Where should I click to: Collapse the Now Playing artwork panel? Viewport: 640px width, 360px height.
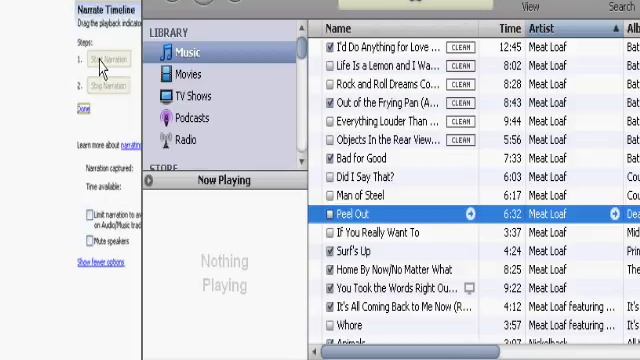pos(149,180)
